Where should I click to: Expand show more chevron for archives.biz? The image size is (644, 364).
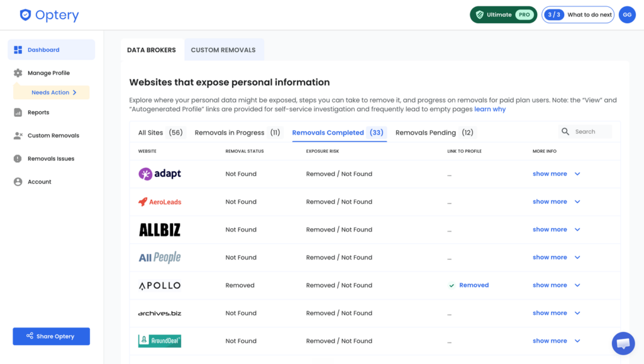(x=577, y=313)
